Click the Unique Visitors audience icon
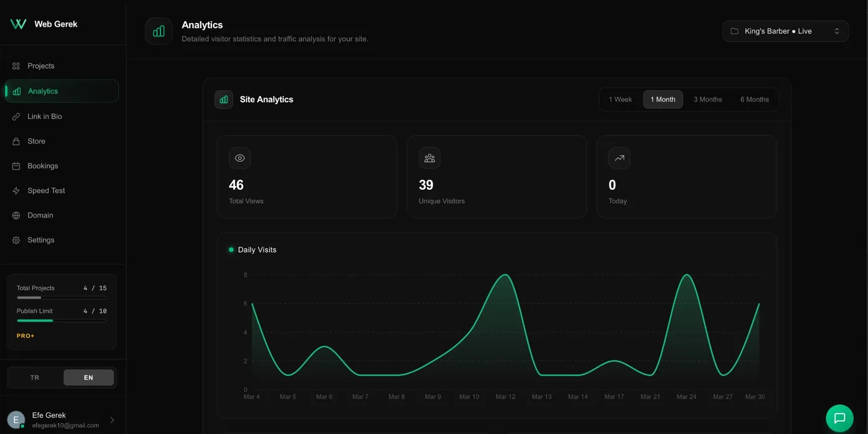 point(430,157)
